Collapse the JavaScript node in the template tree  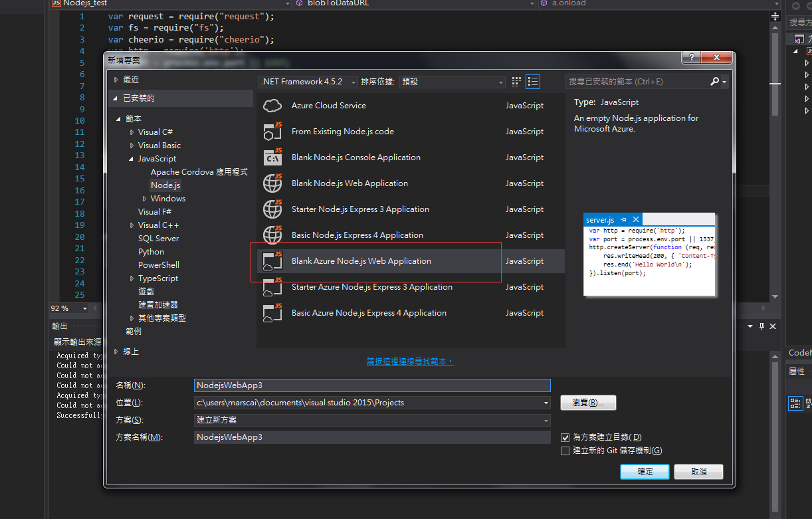tap(132, 158)
